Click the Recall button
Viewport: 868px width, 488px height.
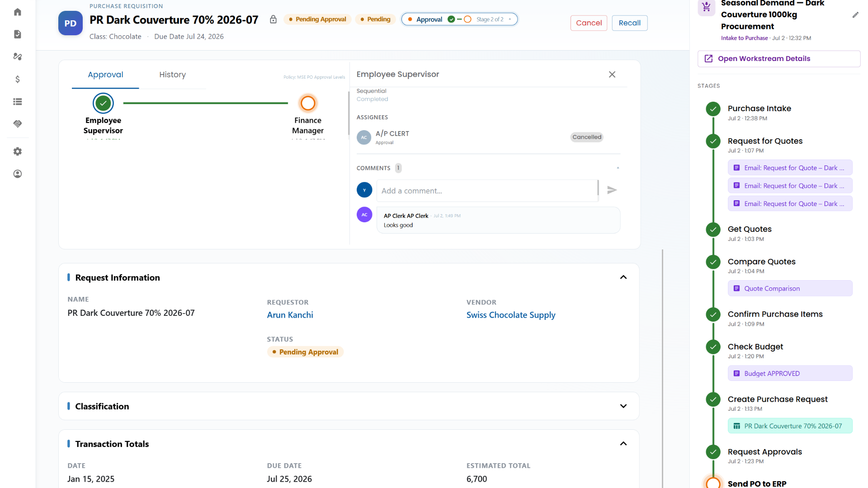[x=629, y=23]
